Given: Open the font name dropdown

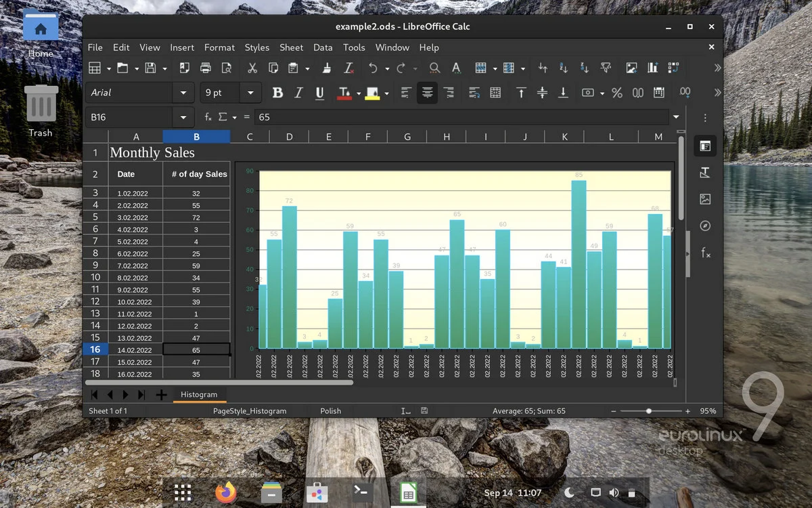Looking at the screenshot, I should [183, 92].
